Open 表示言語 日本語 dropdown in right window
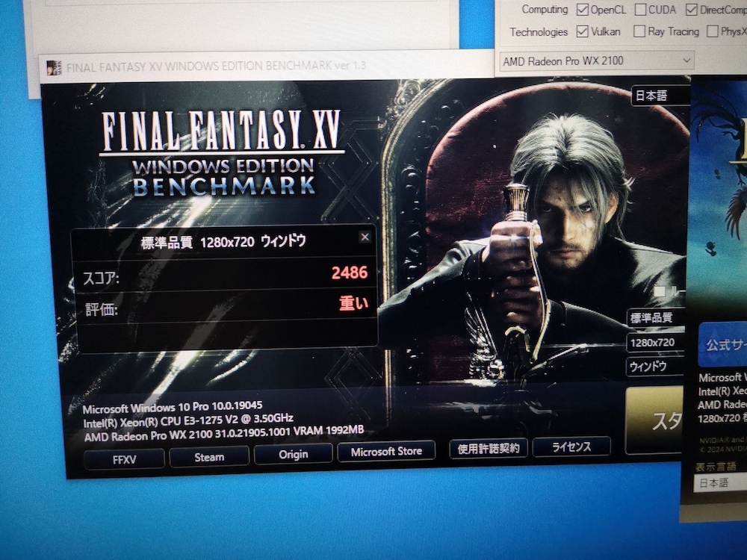 720,483
